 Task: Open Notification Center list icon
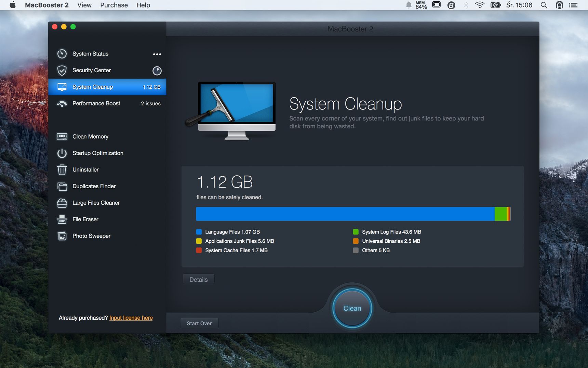573,5
